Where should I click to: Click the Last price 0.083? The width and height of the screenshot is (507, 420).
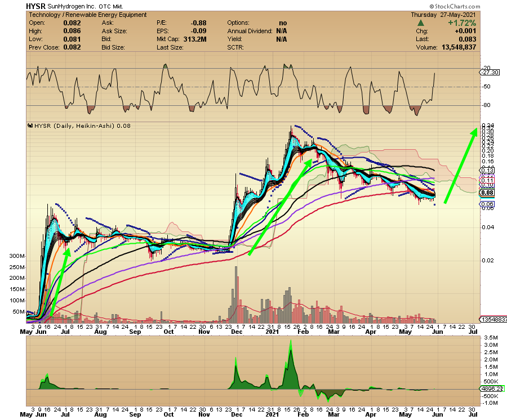[467, 39]
